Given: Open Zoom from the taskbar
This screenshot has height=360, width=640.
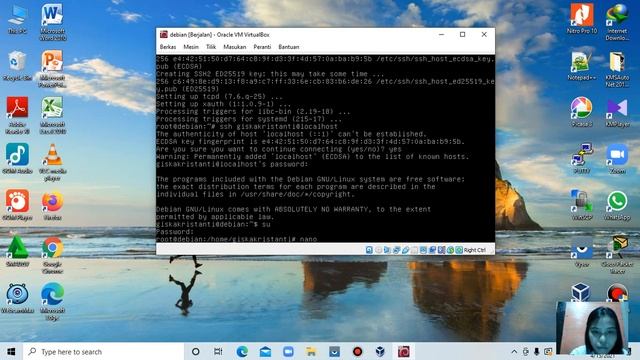Looking at the screenshot, I should pos(288,351).
